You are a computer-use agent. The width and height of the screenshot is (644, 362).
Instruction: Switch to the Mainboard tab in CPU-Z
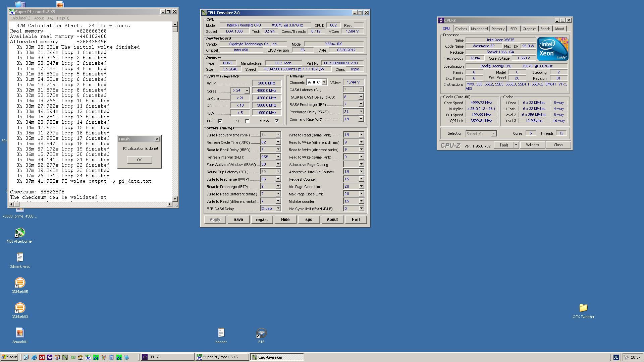(x=479, y=29)
